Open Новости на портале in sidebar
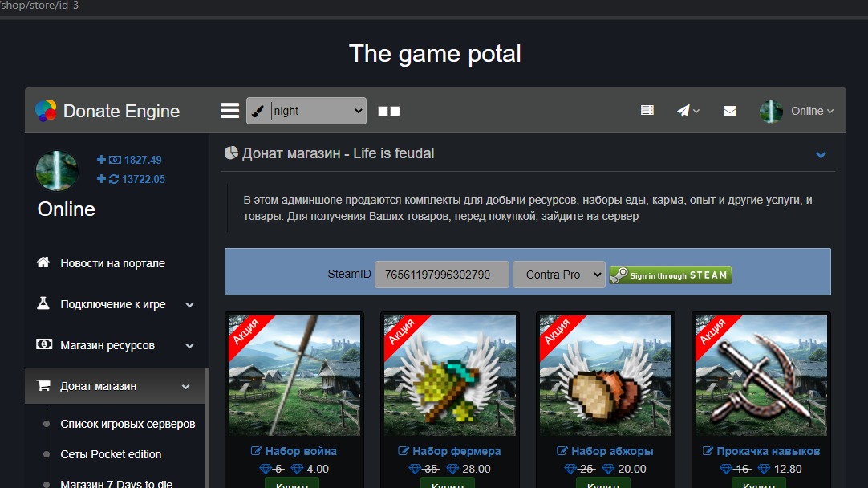This screenshot has width=868, height=488. click(x=112, y=263)
